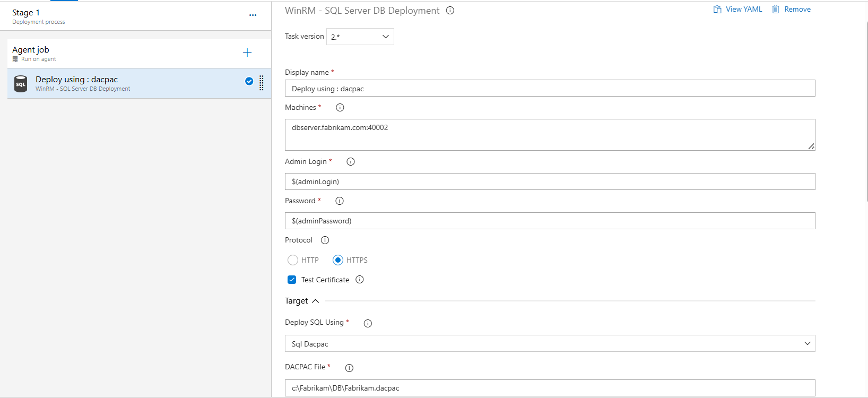This screenshot has width=868, height=398.
Task: Open the Task version dropdown
Action: coord(360,37)
